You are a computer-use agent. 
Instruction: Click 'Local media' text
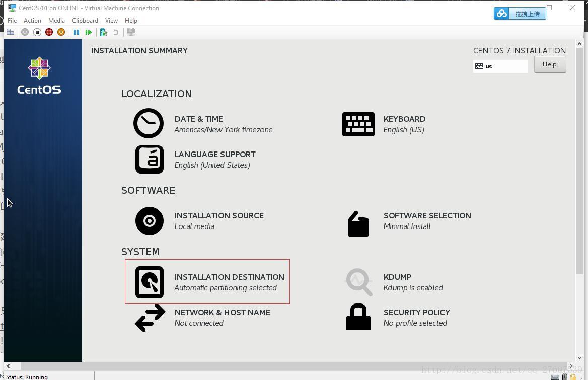click(194, 226)
